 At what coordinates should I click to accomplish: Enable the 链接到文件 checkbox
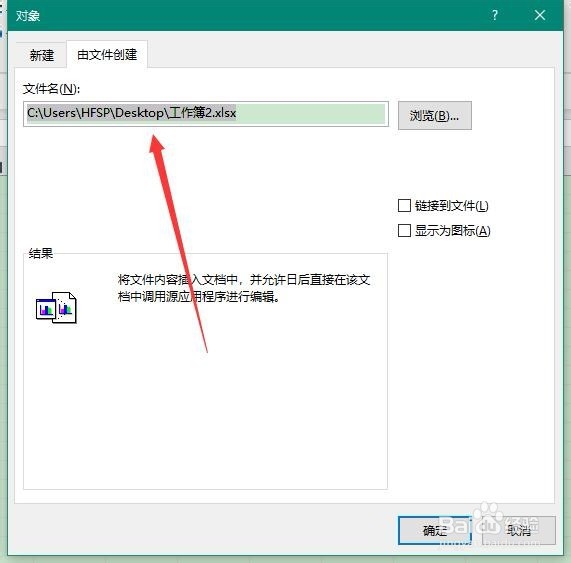coord(404,205)
